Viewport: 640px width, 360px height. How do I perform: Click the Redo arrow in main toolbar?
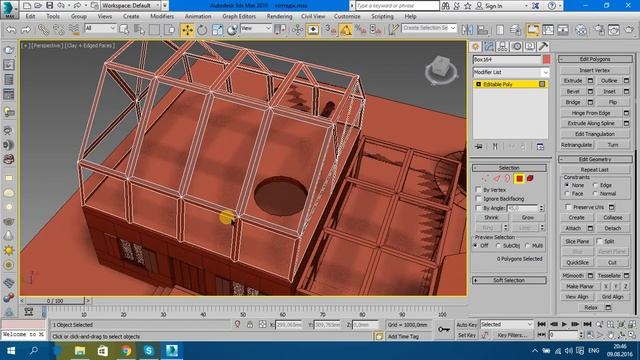[26, 29]
